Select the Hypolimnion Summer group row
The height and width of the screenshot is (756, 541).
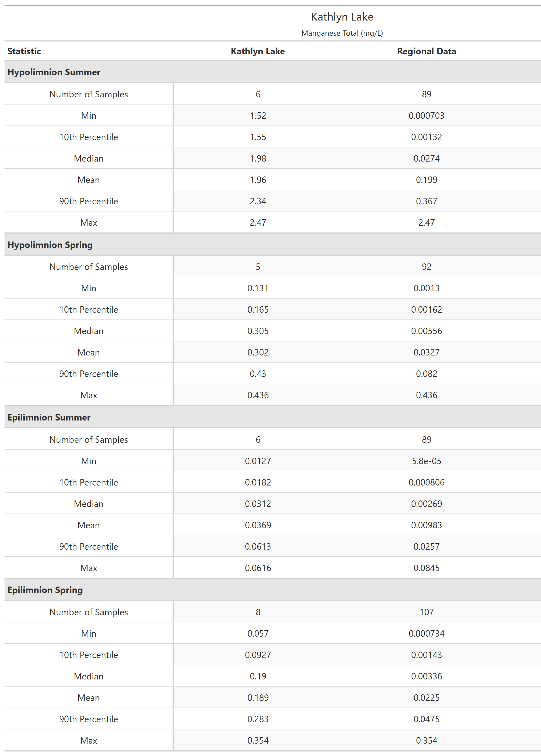click(x=54, y=72)
